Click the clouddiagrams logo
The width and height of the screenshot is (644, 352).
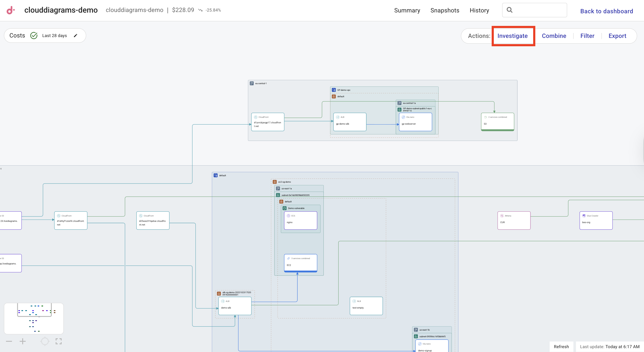[x=10, y=10]
